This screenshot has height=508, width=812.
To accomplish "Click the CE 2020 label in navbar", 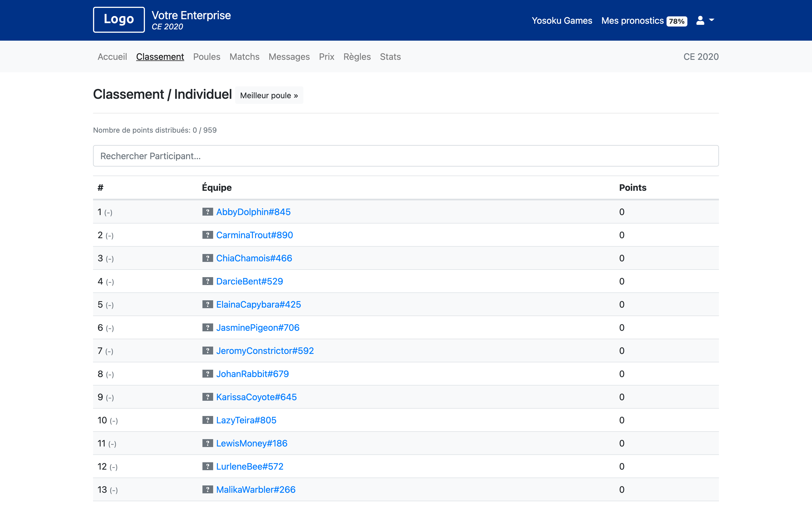I will coord(701,56).
